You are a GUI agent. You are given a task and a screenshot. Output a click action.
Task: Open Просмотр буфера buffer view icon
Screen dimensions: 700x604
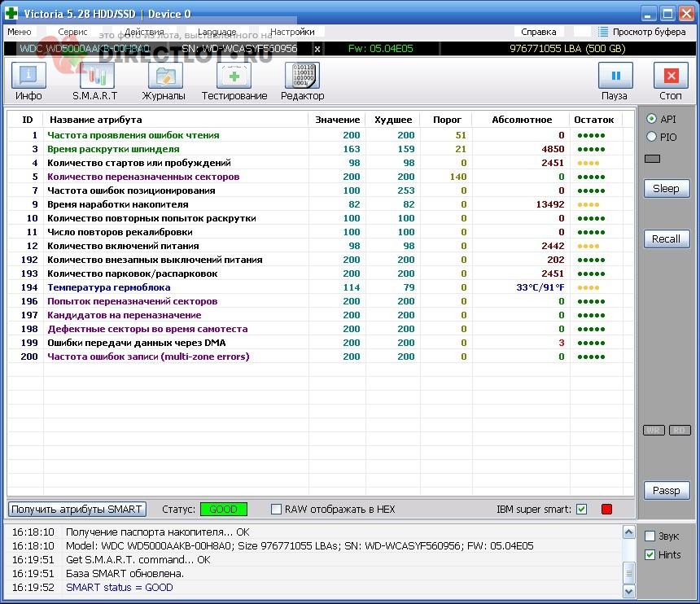pyautogui.click(x=603, y=32)
